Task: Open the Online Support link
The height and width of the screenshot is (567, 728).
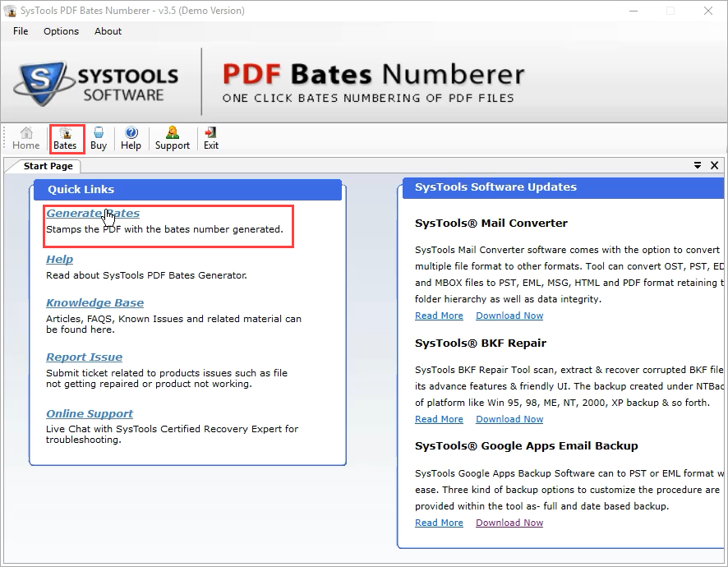Action: 89,413
